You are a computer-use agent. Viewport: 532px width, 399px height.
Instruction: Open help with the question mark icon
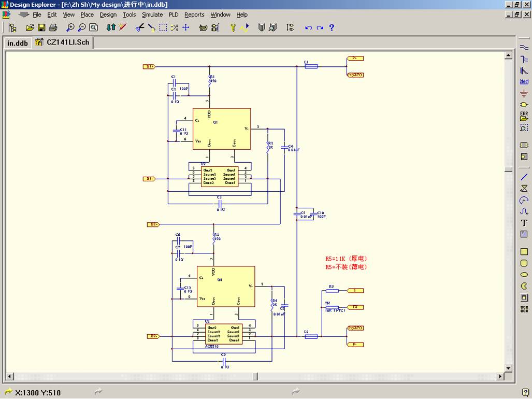tap(332, 27)
